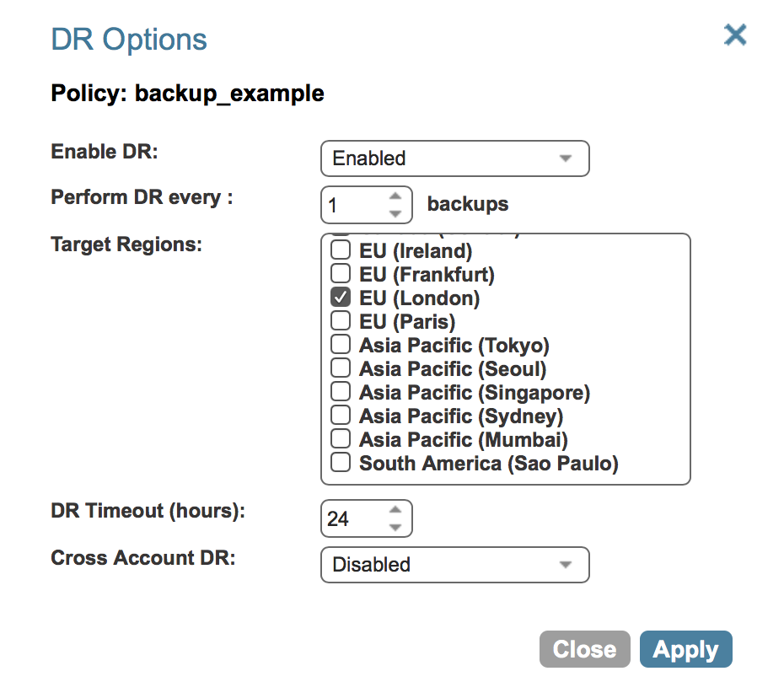Close the DR Options dialog with X icon

[735, 35]
